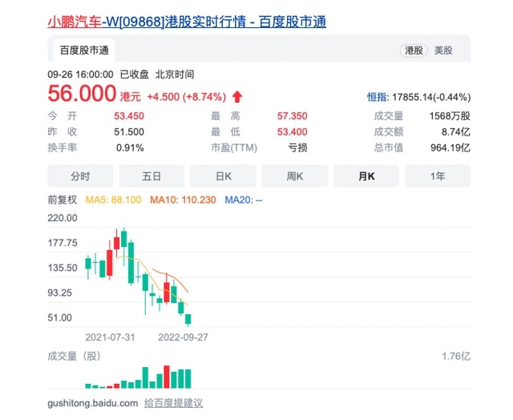This screenshot has height=420, width=513.
Task: Click the 市盈(TTM) value 亏损
Action: click(297, 147)
